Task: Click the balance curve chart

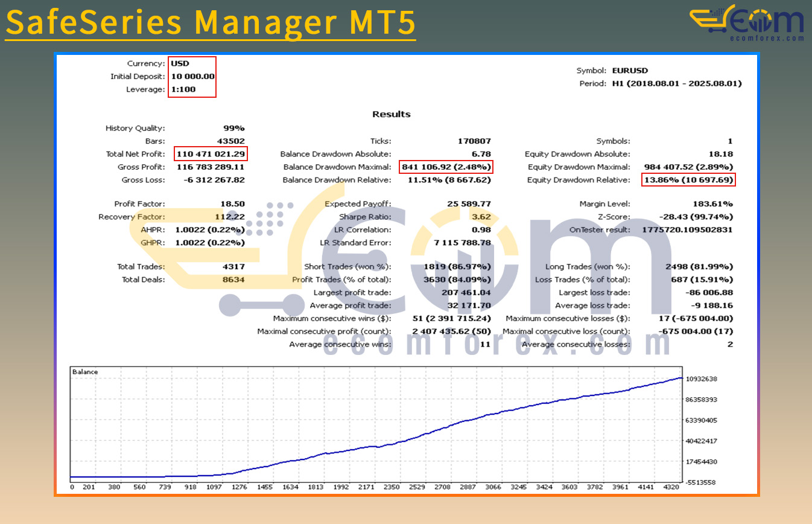Action: (376, 424)
